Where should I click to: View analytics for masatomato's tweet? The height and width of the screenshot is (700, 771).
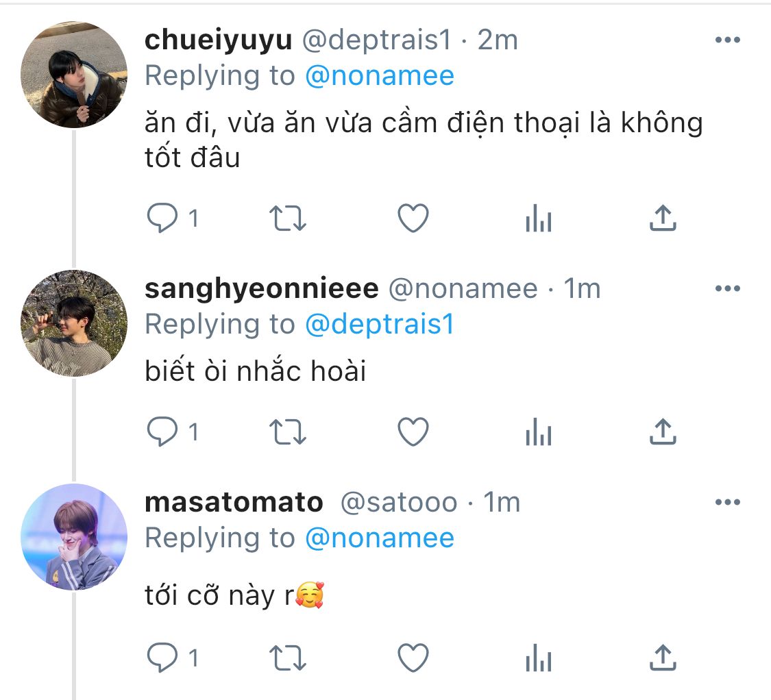pos(538,658)
